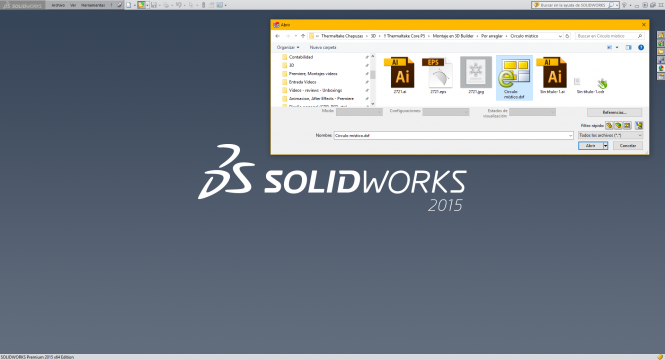Toggle the drawings quick filter button
The width and height of the screenshot is (665, 360).
click(x=627, y=126)
